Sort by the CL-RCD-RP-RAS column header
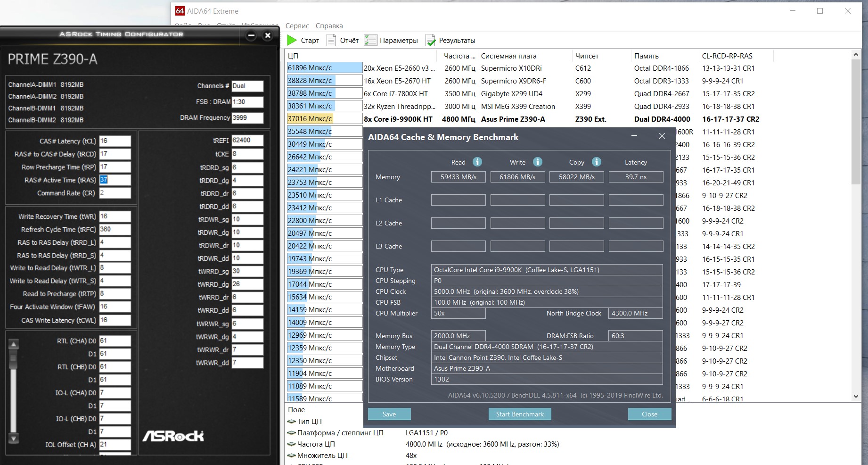 point(736,56)
